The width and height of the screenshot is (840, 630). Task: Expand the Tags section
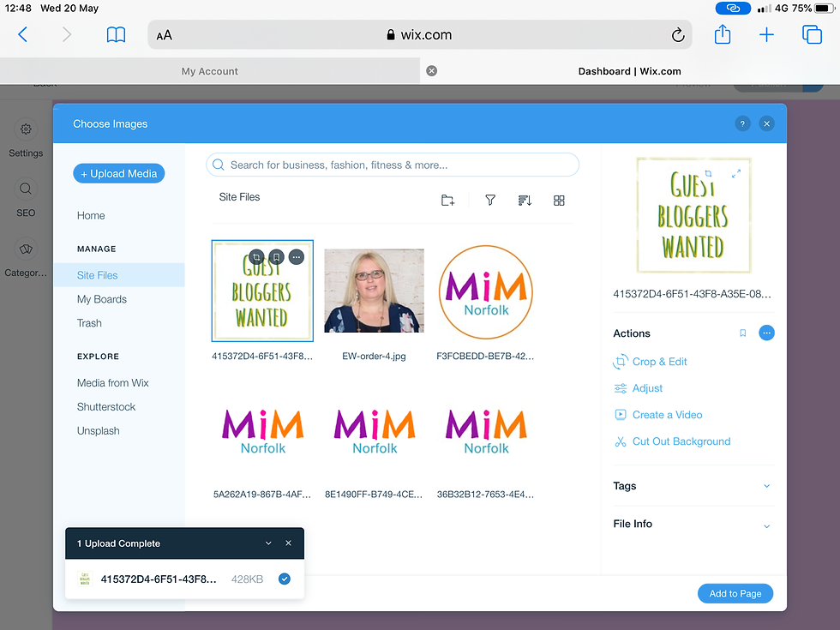pos(693,486)
